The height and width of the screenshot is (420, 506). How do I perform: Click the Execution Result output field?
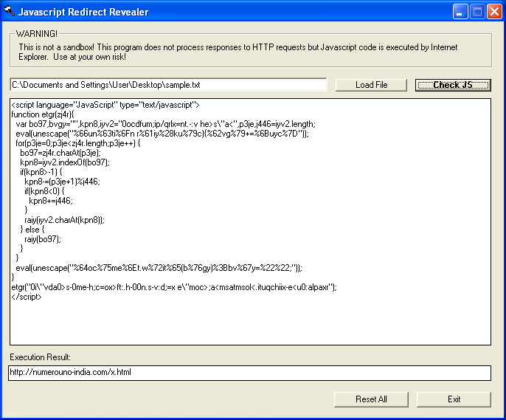249,373
